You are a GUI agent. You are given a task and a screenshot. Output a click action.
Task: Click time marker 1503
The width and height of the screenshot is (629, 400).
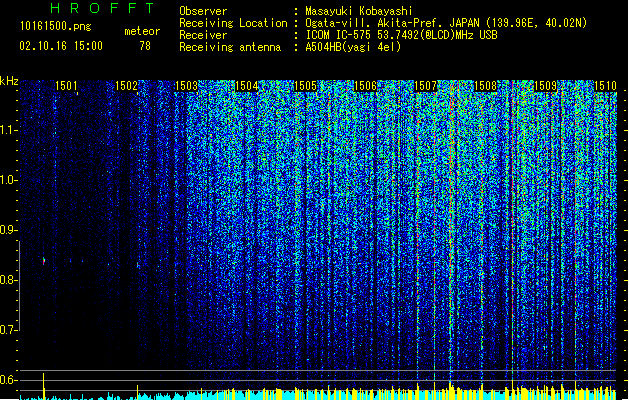(187, 86)
